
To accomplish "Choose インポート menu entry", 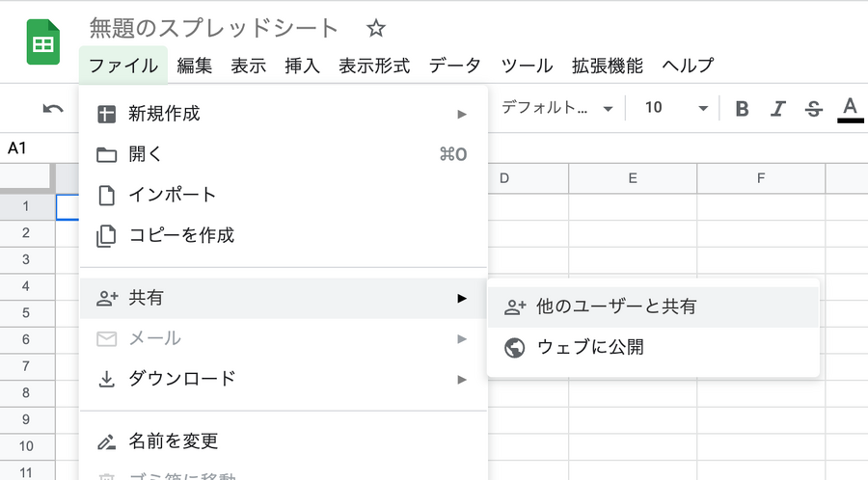I will [x=284, y=195].
